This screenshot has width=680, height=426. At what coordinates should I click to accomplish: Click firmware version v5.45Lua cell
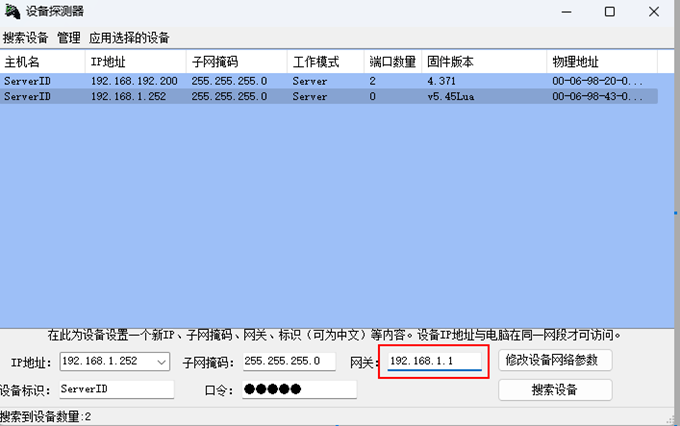point(451,96)
